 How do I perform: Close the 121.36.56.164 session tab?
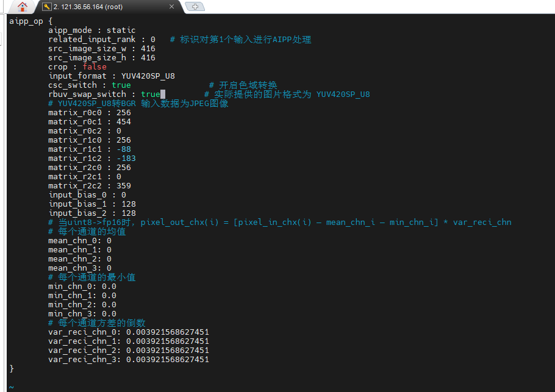click(172, 7)
